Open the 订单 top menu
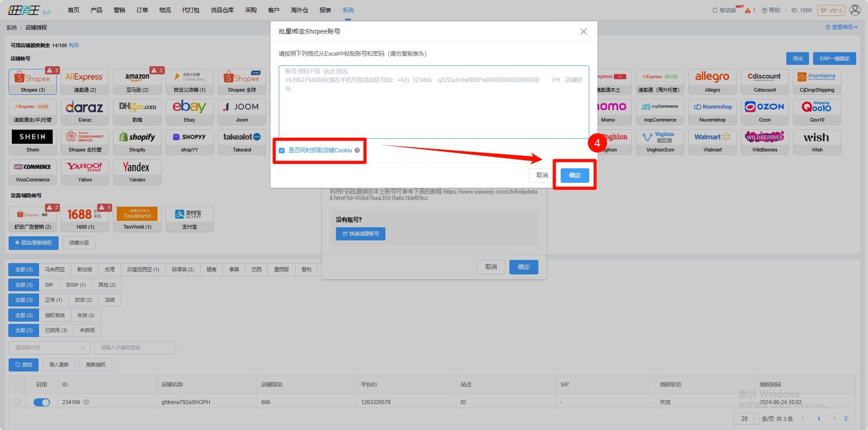Viewport: 868px width, 430px height. click(142, 10)
